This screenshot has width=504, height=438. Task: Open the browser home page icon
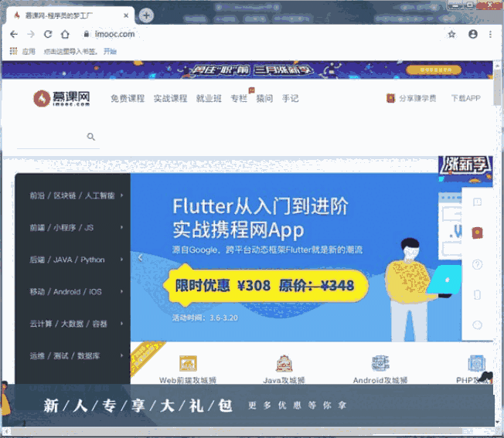tap(65, 34)
